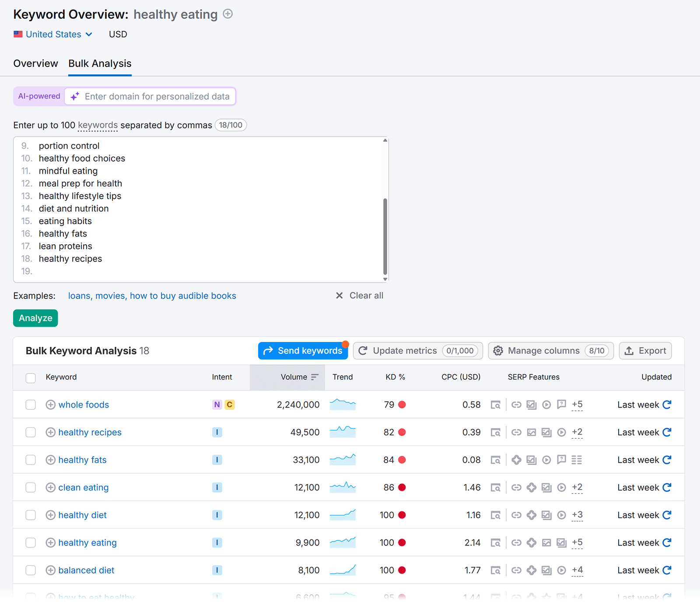This screenshot has height=602, width=700.
Task: Expand the +3 SERP features for healthy diet
Action: point(577,515)
